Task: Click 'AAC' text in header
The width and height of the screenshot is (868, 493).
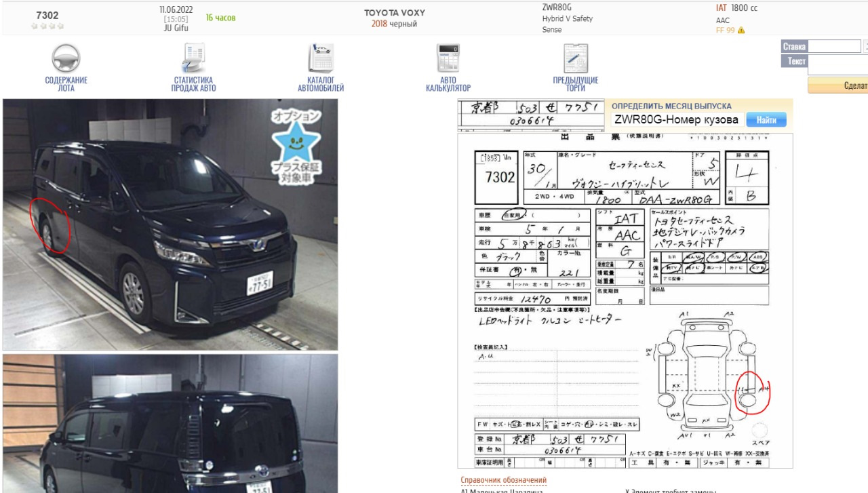Action: (723, 21)
